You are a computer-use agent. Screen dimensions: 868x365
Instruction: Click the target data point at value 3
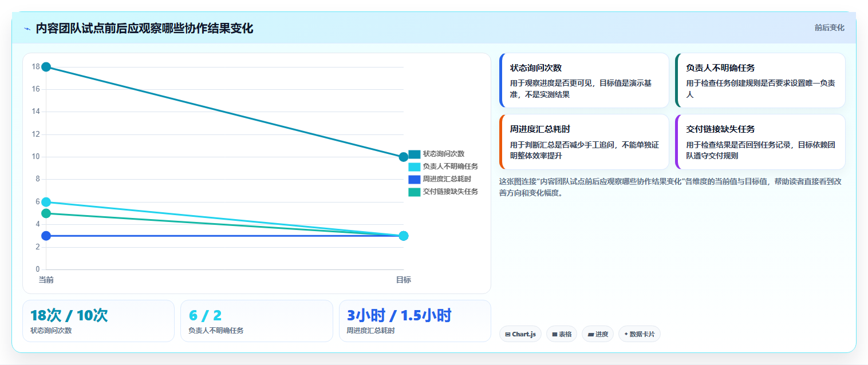(403, 236)
